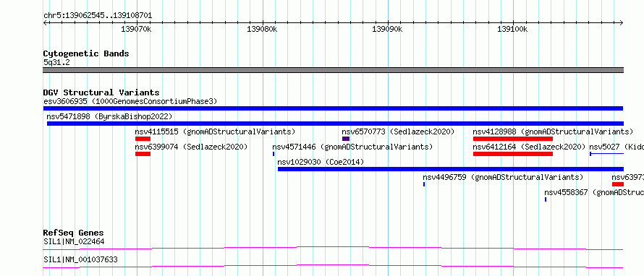Click the thin blue nsv5027 variant line

606,154
